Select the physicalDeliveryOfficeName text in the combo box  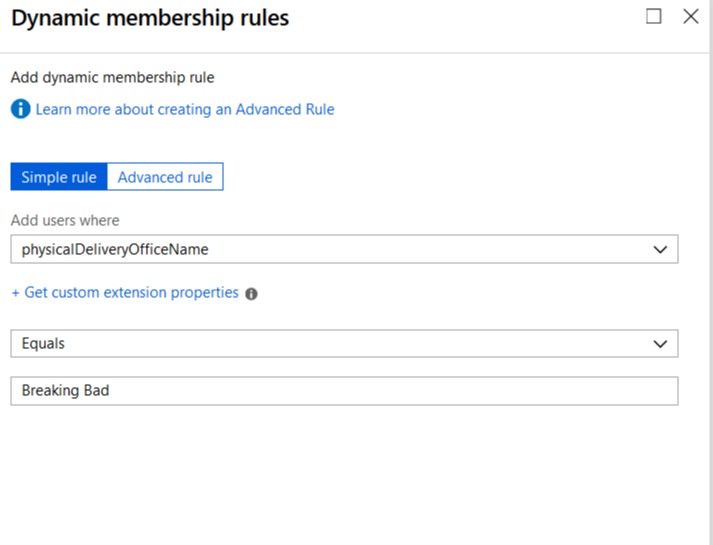115,250
